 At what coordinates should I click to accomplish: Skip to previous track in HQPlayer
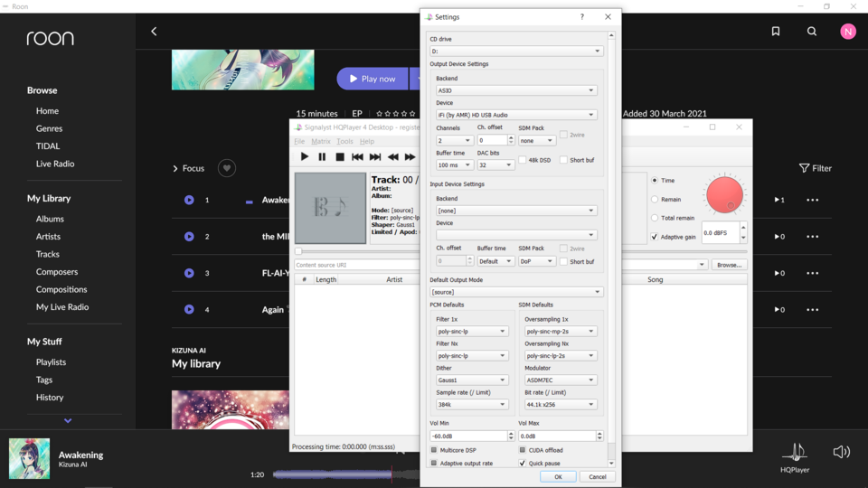(x=357, y=157)
